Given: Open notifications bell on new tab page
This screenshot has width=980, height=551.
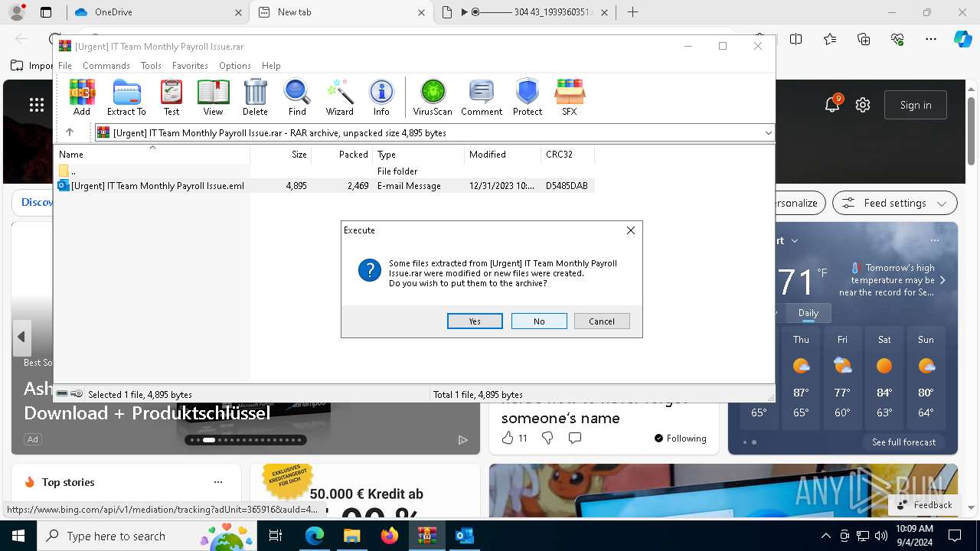Looking at the screenshot, I should click(x=832, y=105).
